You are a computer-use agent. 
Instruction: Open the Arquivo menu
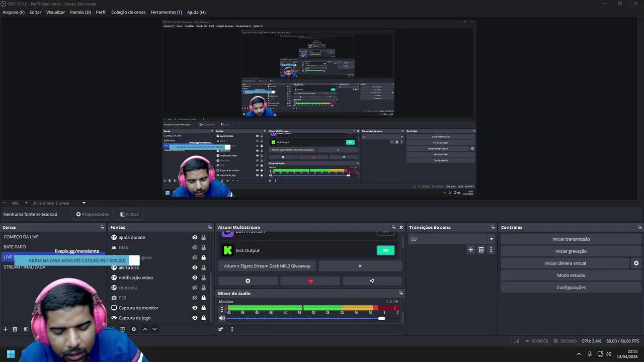click(14, 12)
